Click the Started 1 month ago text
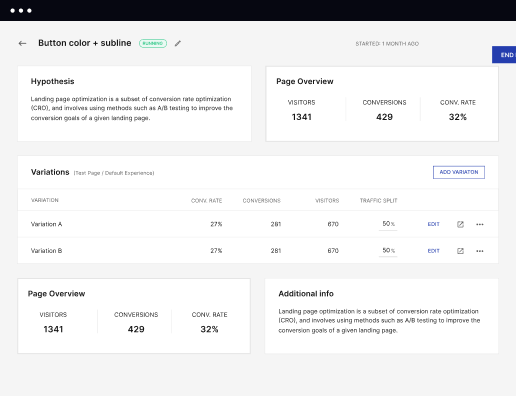 [387, 44]
